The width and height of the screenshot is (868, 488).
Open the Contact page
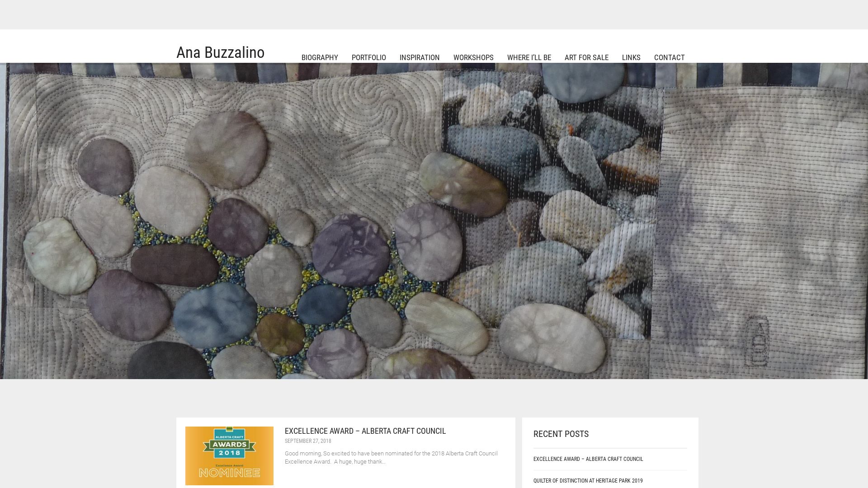coord(669,57)
